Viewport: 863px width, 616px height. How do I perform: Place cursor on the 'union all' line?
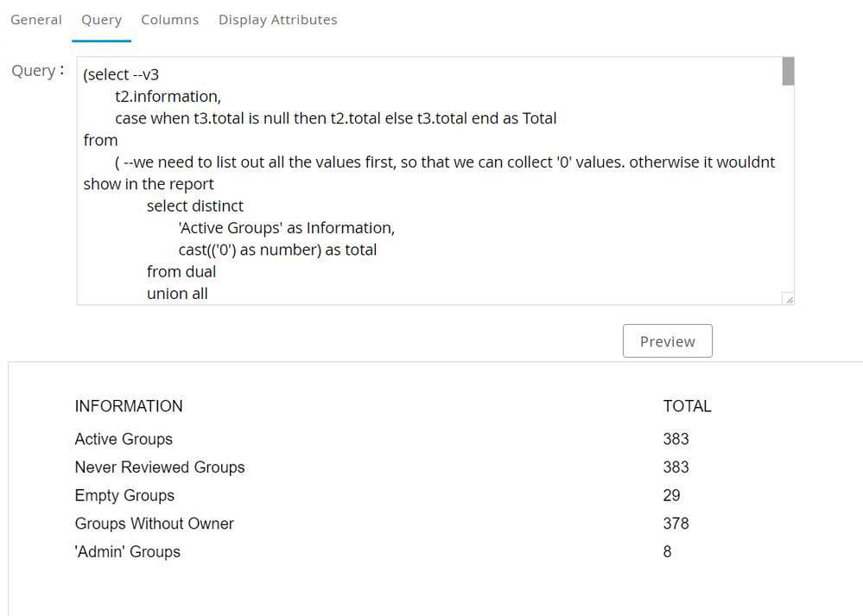[177, 294]
